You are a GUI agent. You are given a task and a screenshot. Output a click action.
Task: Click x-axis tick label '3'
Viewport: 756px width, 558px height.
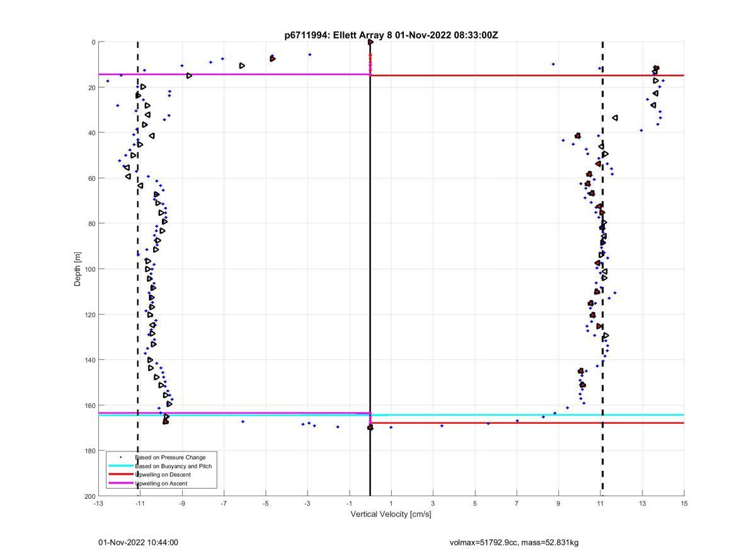tap(433, 503)
